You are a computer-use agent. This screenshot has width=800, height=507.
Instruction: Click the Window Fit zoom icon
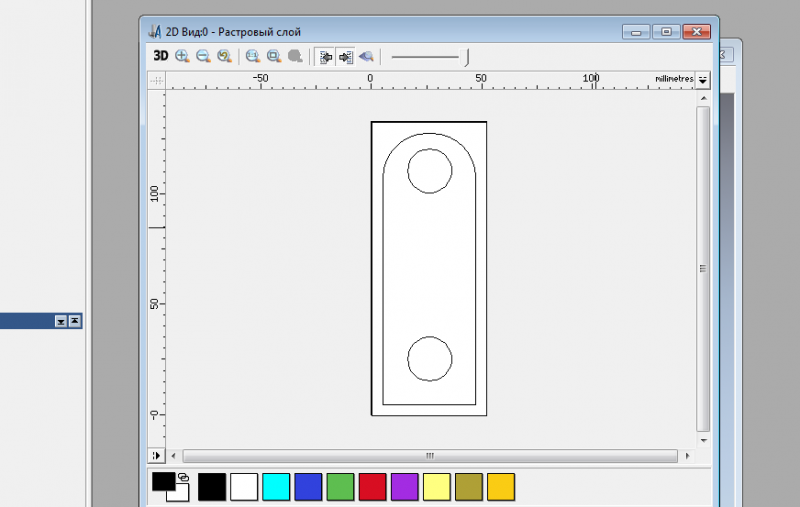tap(274, 56)
